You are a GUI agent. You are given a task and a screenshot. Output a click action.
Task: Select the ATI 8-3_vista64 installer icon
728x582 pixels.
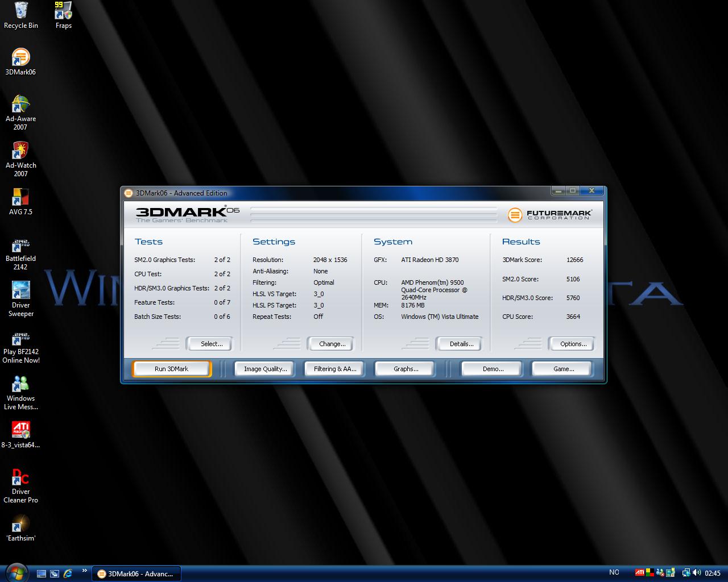pyautogui.click(x=20, y=435)
